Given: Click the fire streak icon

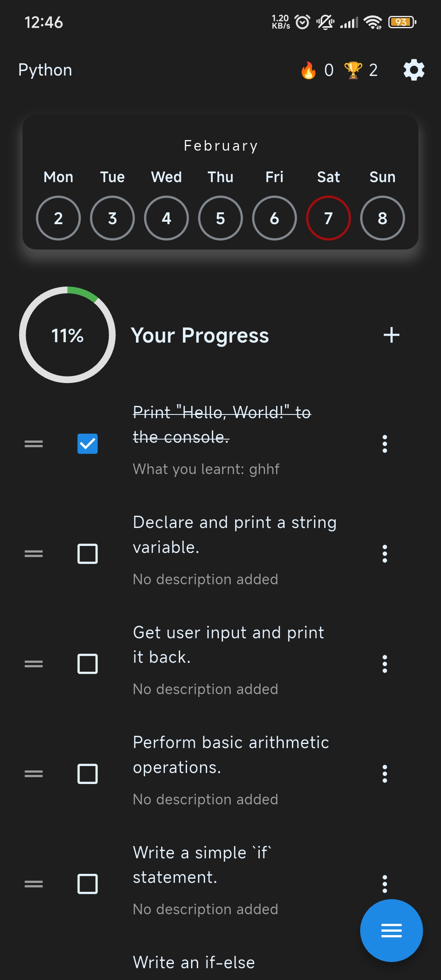Looking at the screenshot, I should (309, 69).
